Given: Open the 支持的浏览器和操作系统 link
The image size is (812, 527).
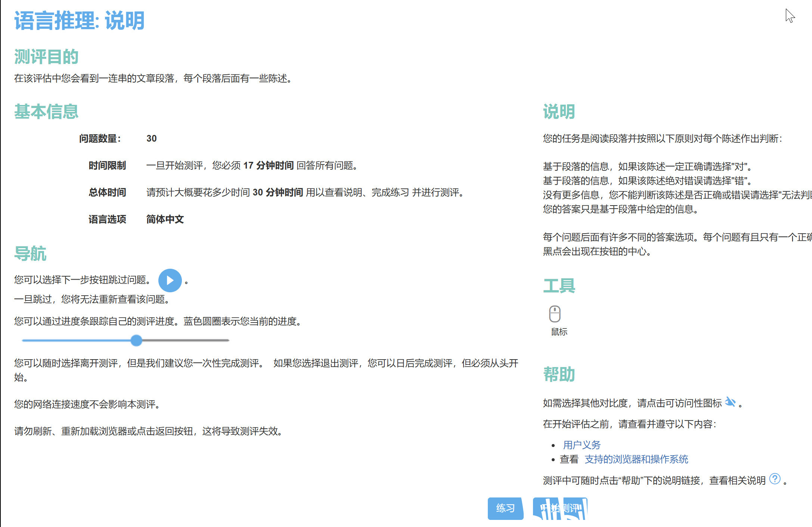Looking at the screenshot, I should (x=636, y=459).
